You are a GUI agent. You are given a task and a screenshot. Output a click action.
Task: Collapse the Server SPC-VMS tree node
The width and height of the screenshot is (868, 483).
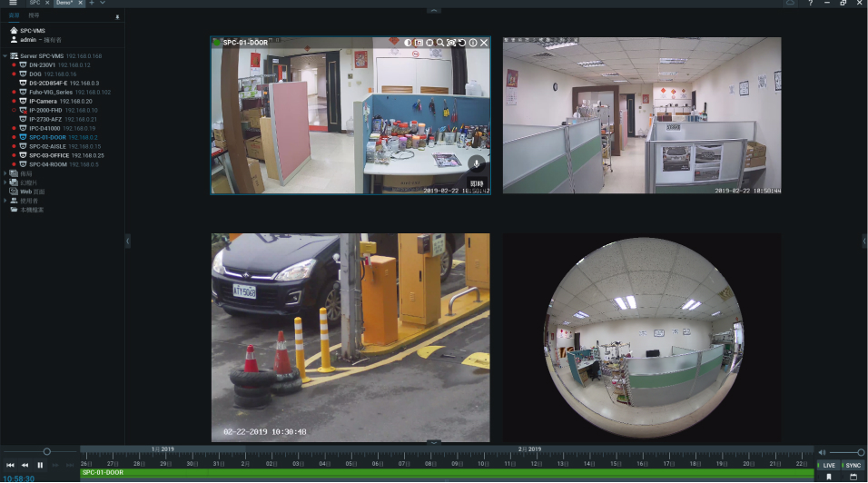tap(5, 56)
